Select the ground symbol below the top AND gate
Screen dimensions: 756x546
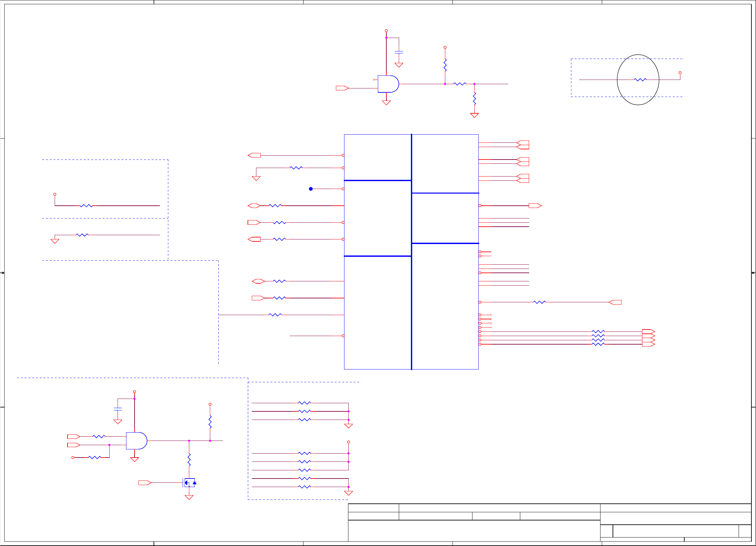386,103
